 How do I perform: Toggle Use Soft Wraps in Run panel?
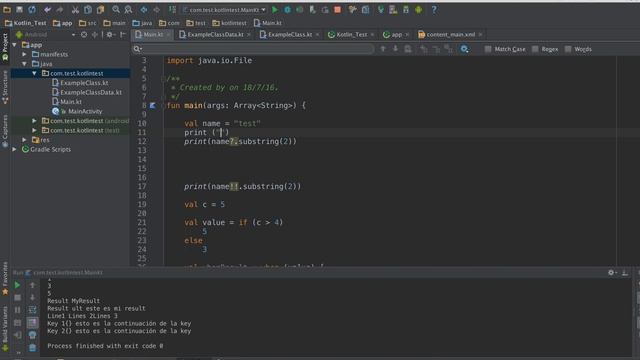[x=33, y=310]
